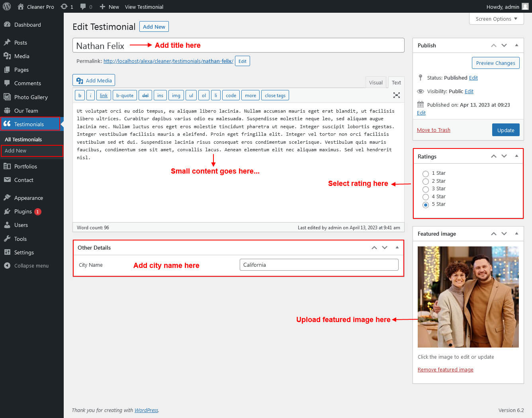The image size is (532, 418).
Task: Click the title field Nathan Felix
Action: (238, 45)
